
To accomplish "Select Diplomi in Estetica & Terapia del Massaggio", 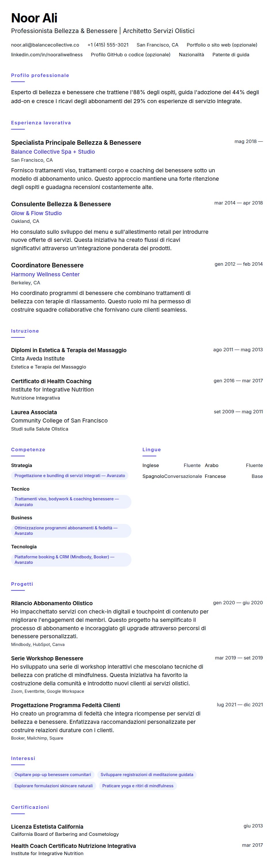I will pos(69,350).
